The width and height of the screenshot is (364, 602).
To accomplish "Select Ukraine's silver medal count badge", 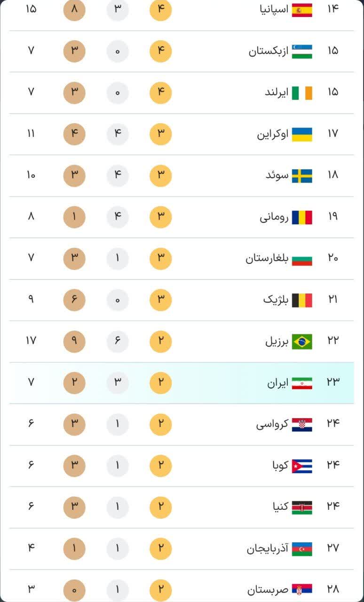I will tap(118, 134).
